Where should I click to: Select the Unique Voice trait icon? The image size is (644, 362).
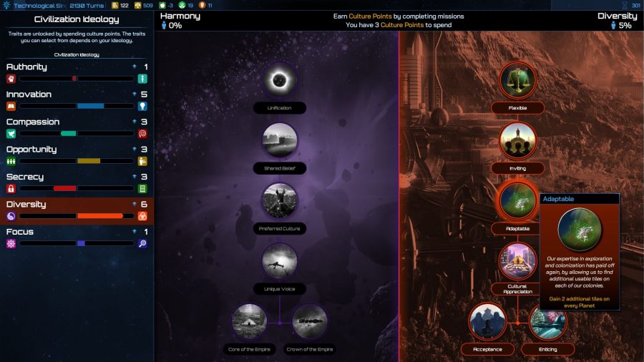(x=279, y=261)
